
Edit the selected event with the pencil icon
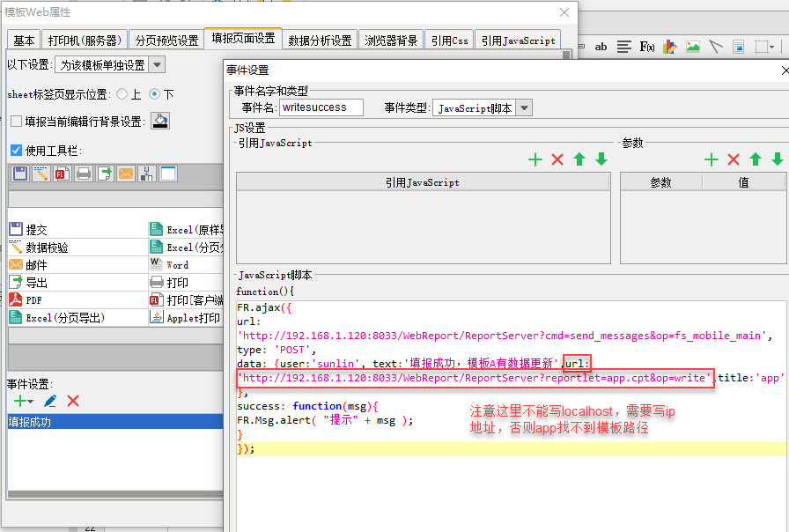click(50, 401)
